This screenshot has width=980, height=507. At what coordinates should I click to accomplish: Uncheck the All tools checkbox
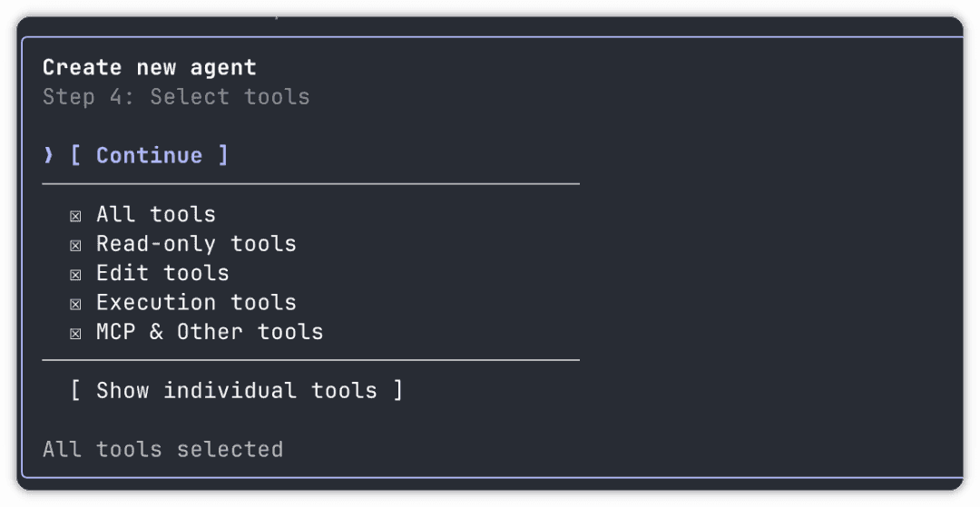[75, 216]
